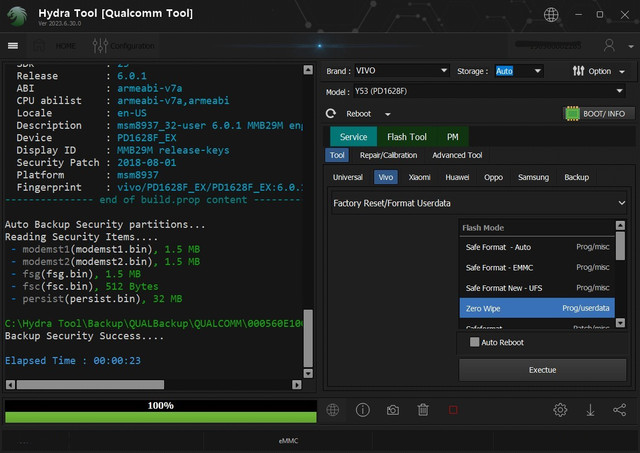The width and height of the screenshot is (640, 453).
Task: Click the globe language icon in title bar
Action: tap(551, 15)
